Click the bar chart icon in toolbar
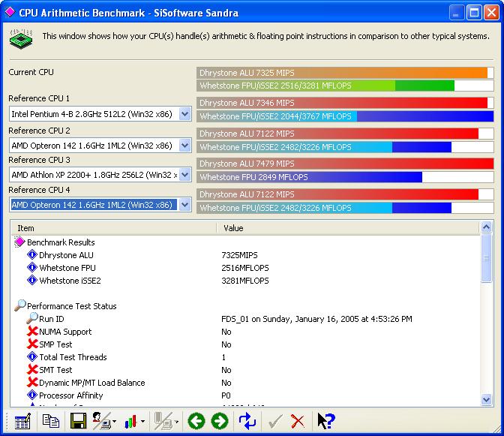Image resolution: width=504 pixels, height=436 pixels. (x=132, y=421)
